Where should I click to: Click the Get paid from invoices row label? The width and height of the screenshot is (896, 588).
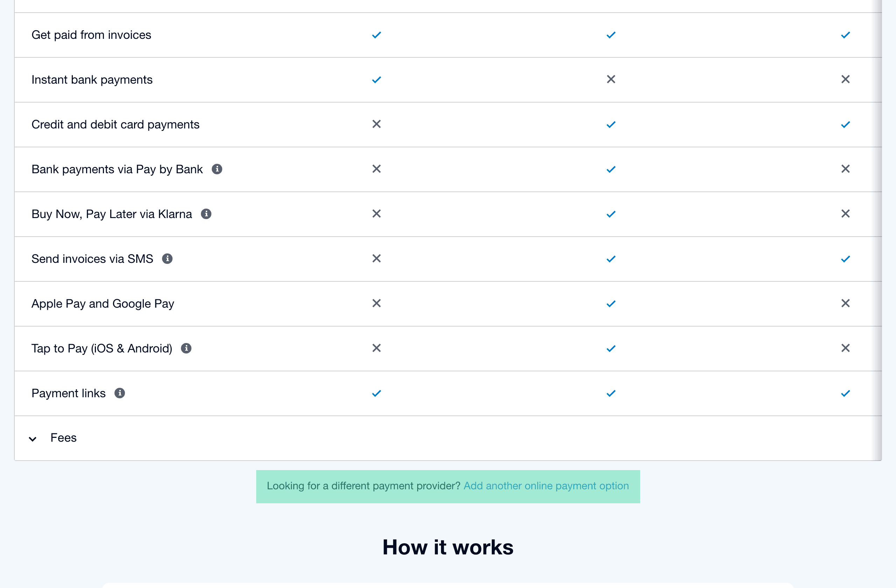(x=91, y=35)
